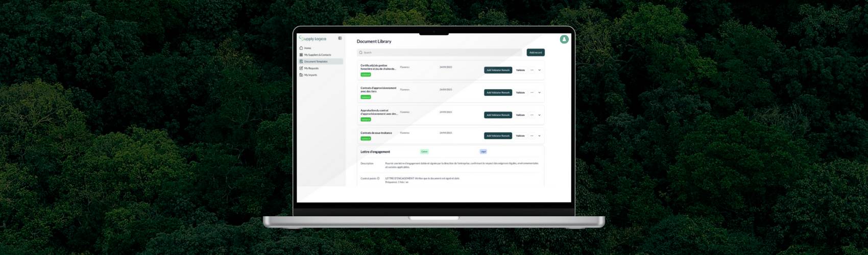Click the Control points info icon
This screenshot has width=868, height=255.
click(x=378, y=178)
